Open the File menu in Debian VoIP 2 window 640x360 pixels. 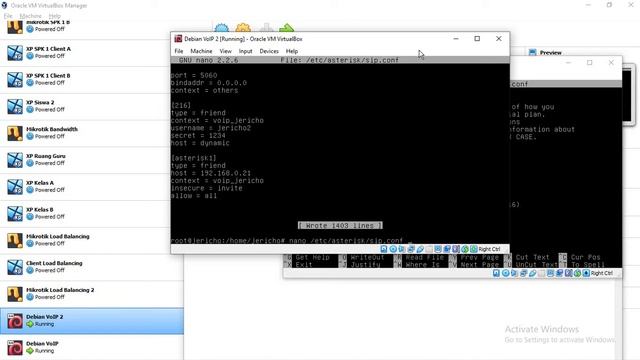point(179,51)
